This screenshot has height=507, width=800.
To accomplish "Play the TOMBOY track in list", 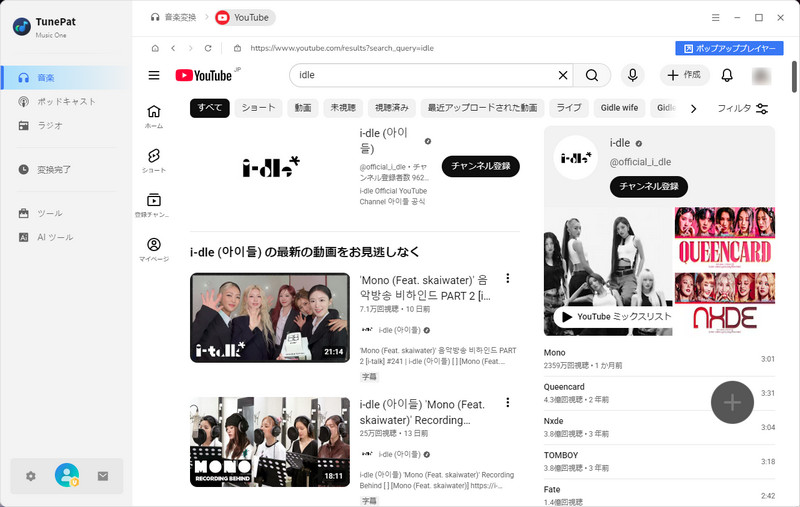I will point(659,462).
